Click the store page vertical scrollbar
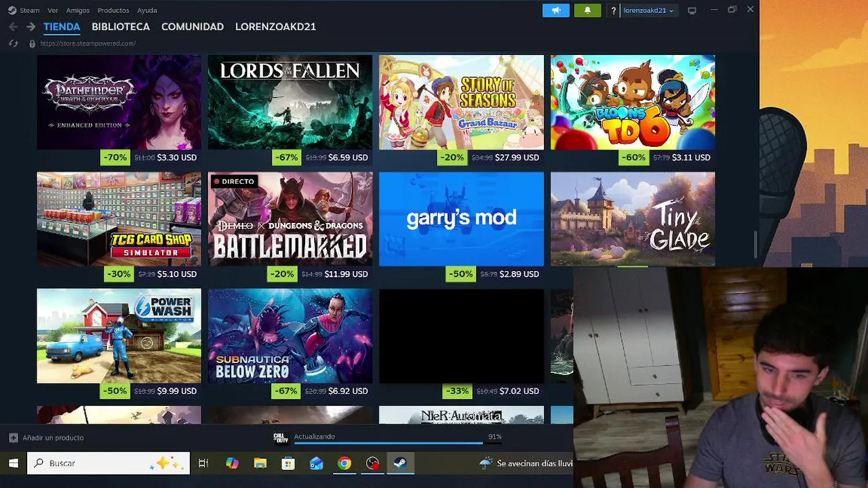The height and width of the screenshot is (488, 868). 755,244
